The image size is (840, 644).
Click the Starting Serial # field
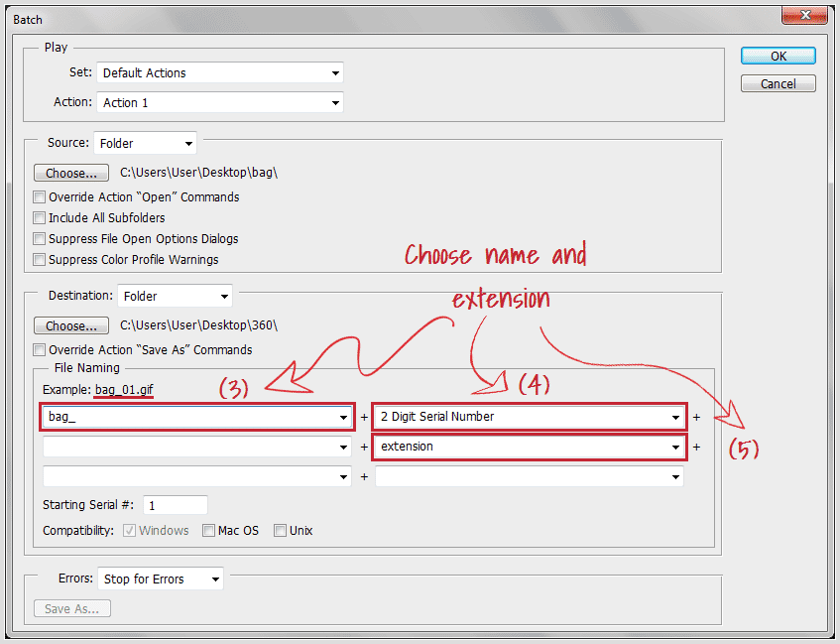click(176, 505)
